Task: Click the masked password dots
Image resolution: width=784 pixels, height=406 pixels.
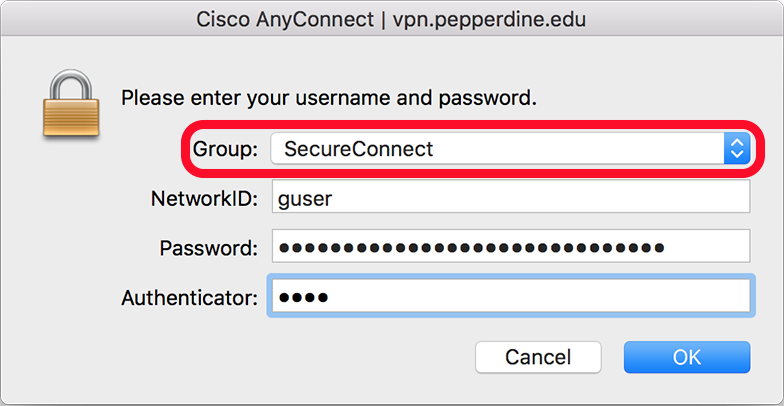Action: [x=471, y=247]
